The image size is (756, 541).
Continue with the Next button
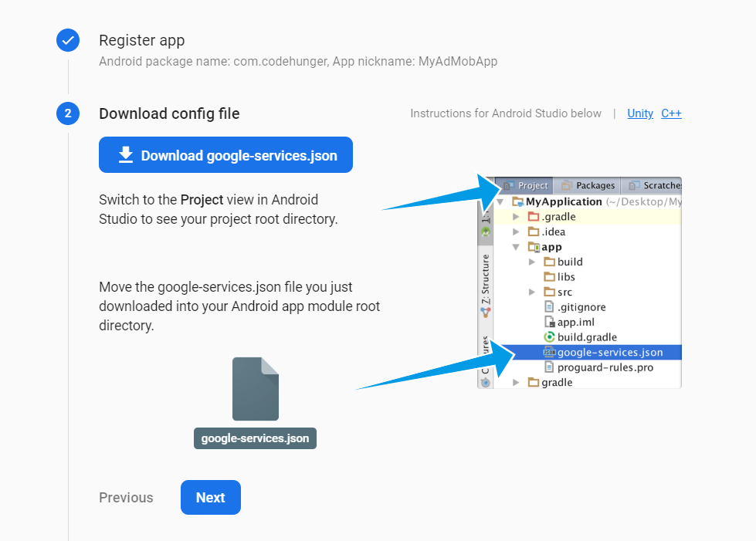pyautogui.click(x=211, y=497)
